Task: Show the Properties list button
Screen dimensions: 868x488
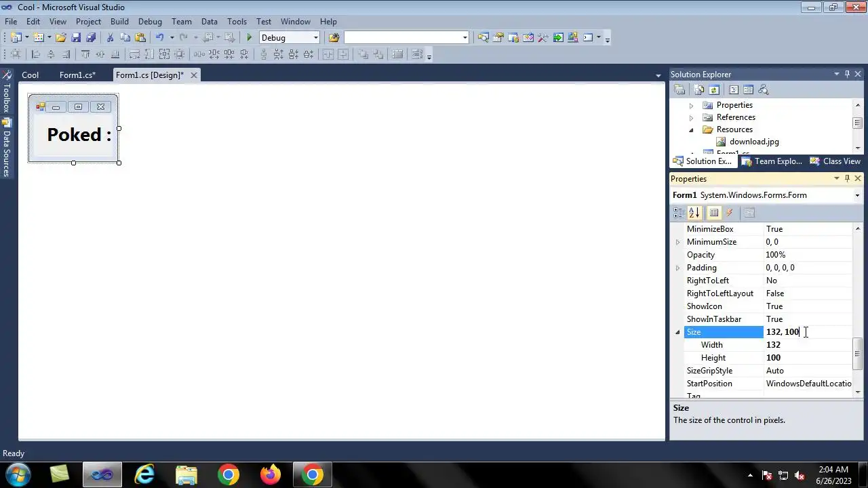Action: [714, 213]
